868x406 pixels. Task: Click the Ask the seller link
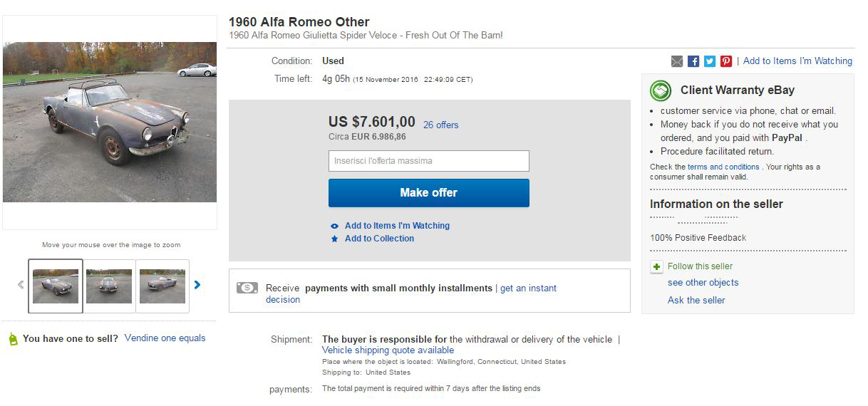coord(696,301)
